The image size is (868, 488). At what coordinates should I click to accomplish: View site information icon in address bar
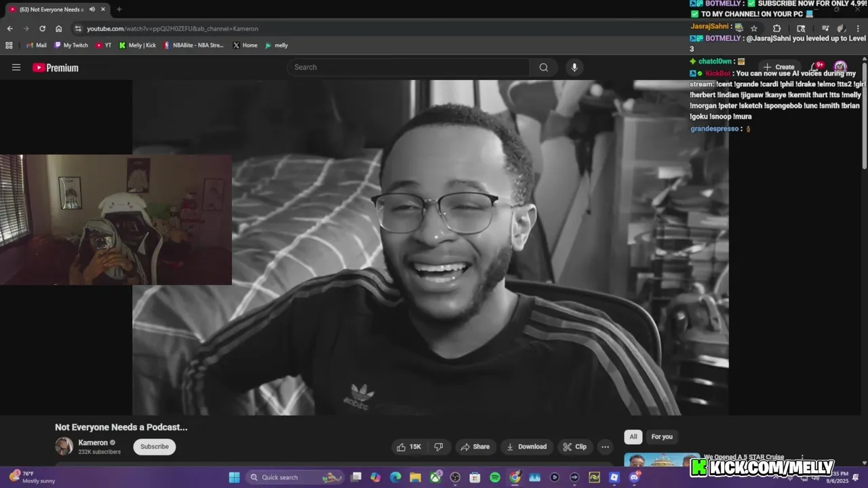[78, 28]
